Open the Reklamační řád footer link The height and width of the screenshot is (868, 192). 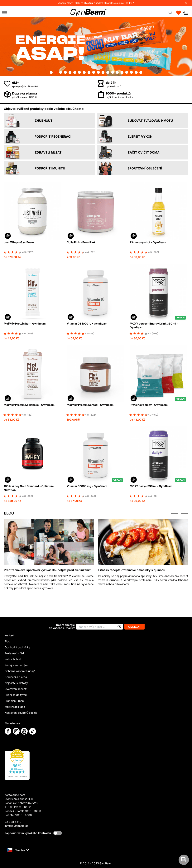point(14,653)
